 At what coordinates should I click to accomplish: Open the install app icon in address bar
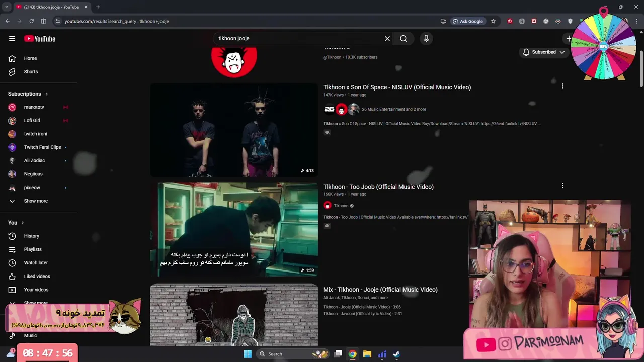[x=443, y=21]
